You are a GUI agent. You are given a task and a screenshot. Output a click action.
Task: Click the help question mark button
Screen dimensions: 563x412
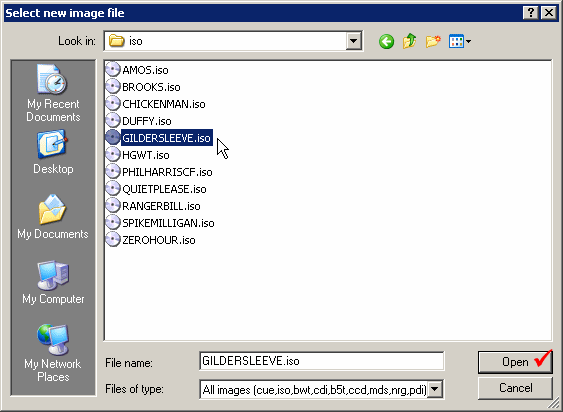click(x=531, y=13)
